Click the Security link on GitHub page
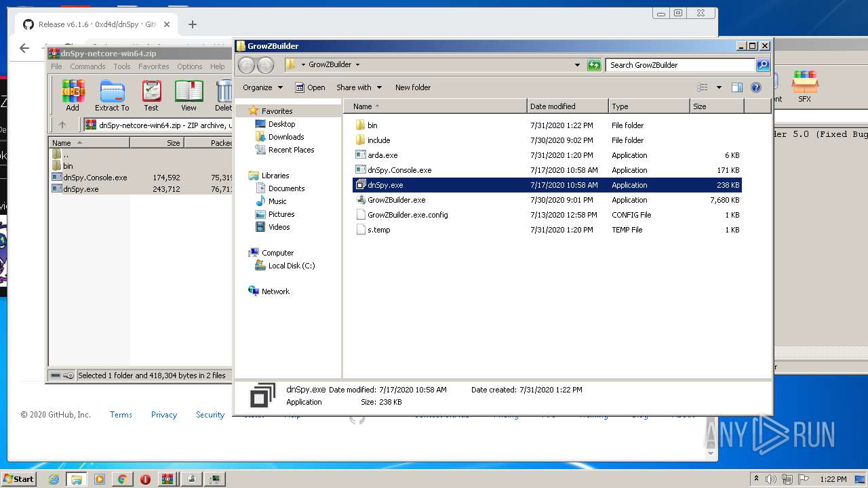Image resolution: width=868 pixels, height=488 pixels. coord(210,415)
